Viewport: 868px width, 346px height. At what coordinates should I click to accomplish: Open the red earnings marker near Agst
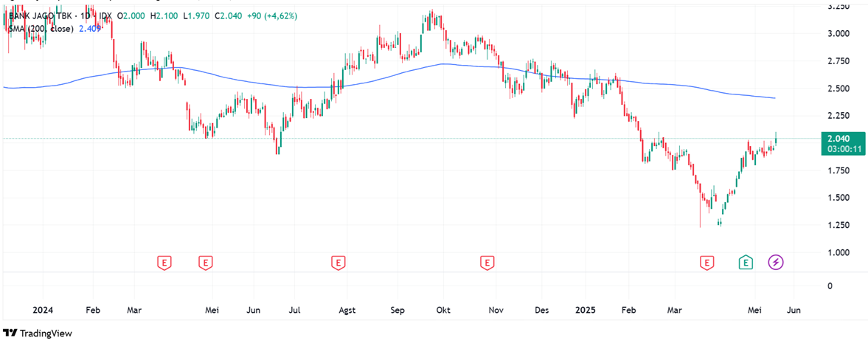coord(338,263)
